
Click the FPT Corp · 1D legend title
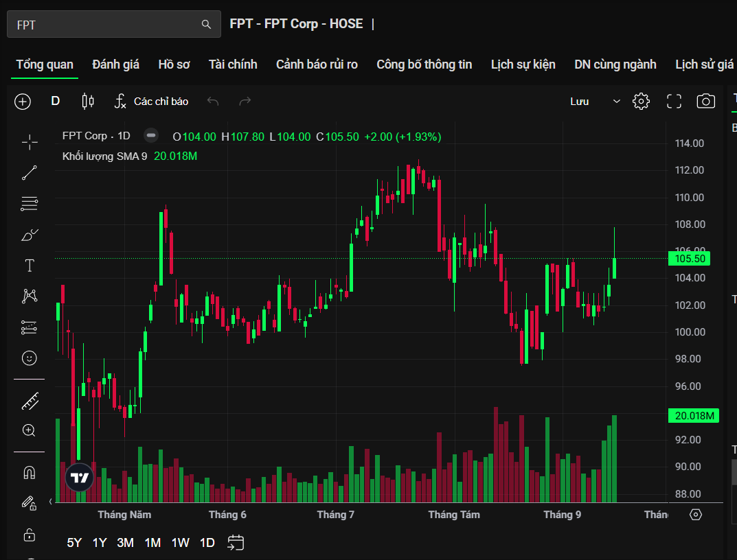click(x=96, y=136)
